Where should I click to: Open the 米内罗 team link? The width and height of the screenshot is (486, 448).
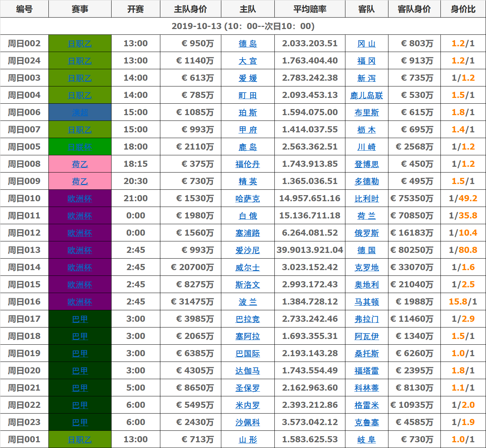click(248, 405)
